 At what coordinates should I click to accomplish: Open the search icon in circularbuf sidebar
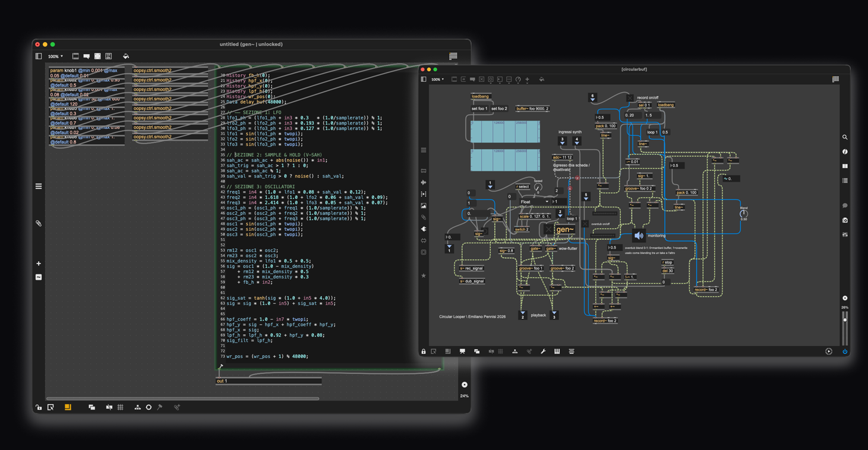click(845, 137)
